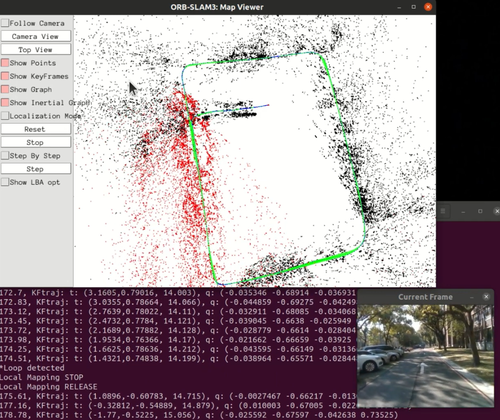Image resolution: width=500 pixels, height=420 pixels.
Task: Open the terminal window's hamburger menu
Action: coord(443,211)
